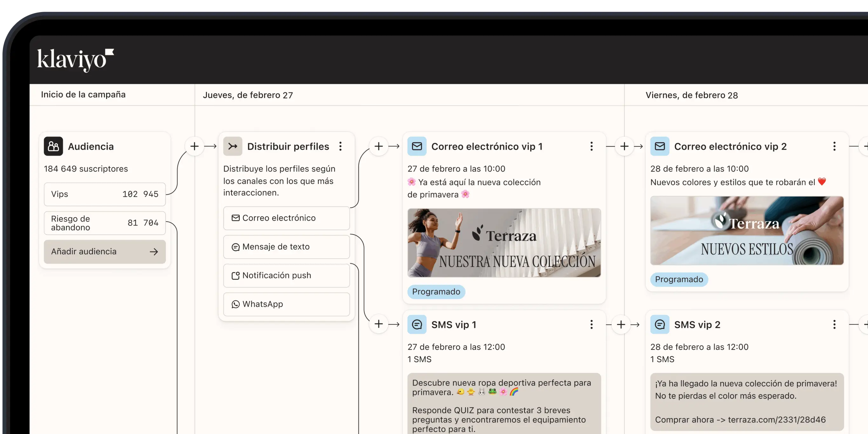This screenshot has height=434, width=868.
Task: Click the Añadir audiencia button
Action: (105, 252)
